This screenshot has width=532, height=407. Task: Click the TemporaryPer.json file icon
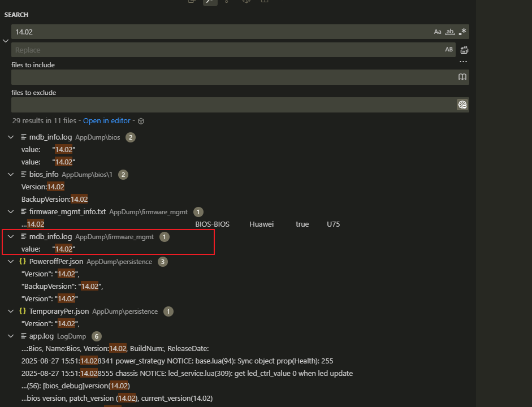[x=23, y=311]
